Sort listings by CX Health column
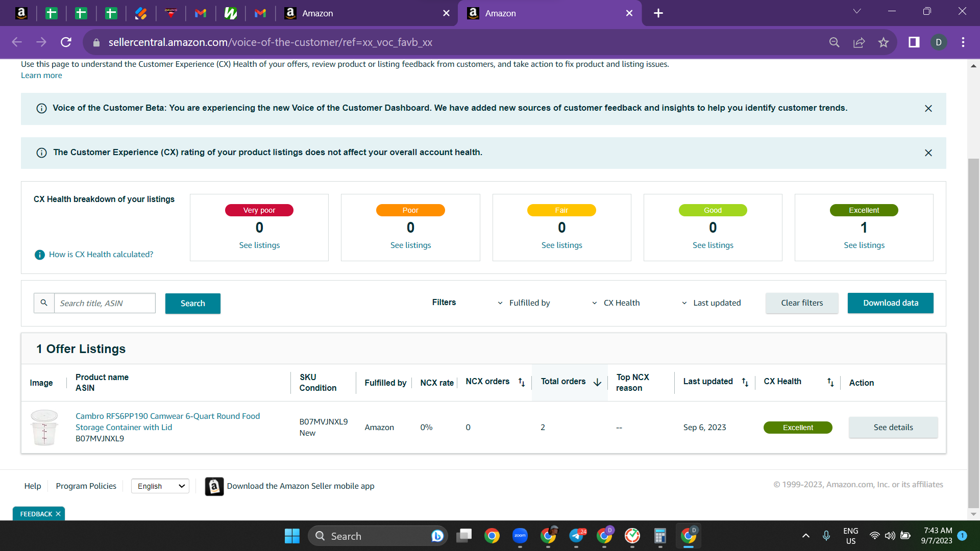 [830, 382]
